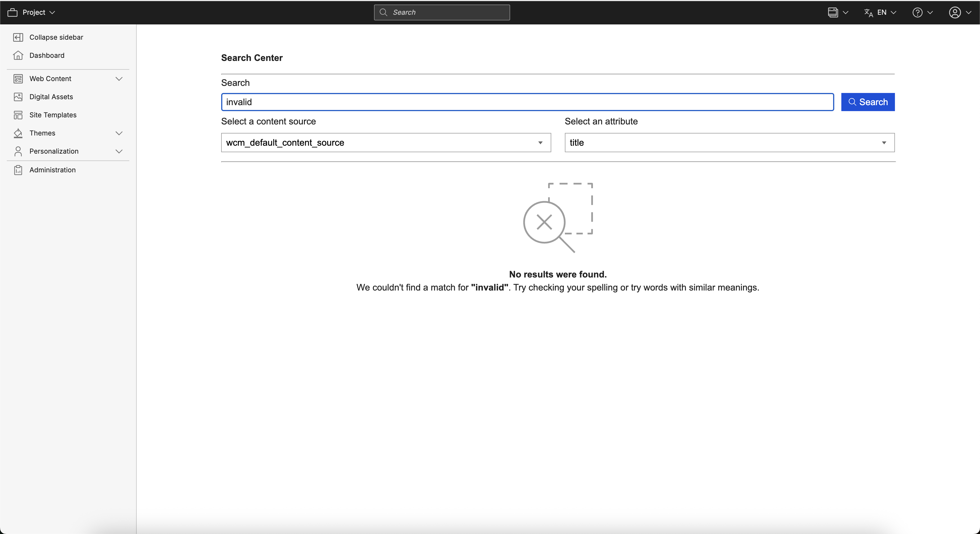Open the help question mark icon
This screenshot has width=980, height=534.
pos(917,12)
